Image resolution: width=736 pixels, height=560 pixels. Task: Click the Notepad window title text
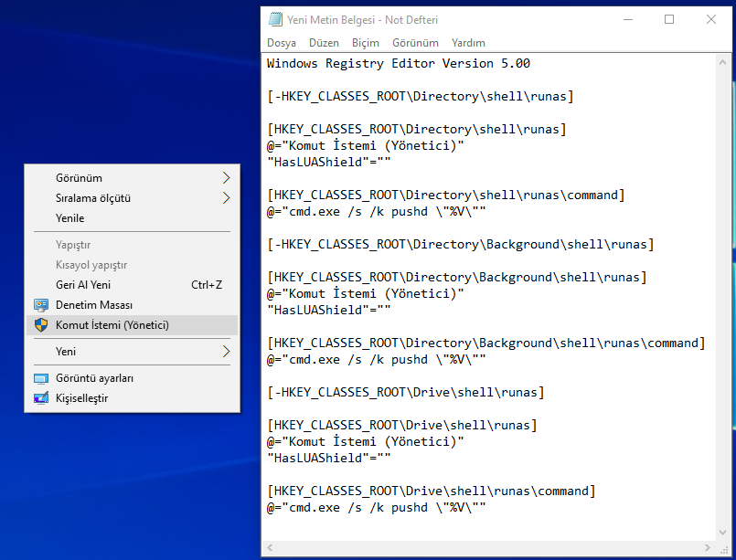pos(362,20)
